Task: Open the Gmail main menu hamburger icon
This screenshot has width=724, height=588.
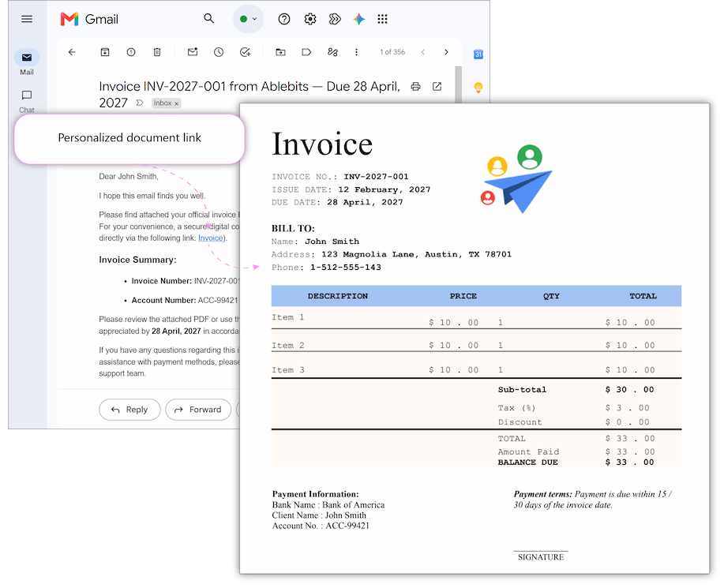Action: tap(27, 19)
